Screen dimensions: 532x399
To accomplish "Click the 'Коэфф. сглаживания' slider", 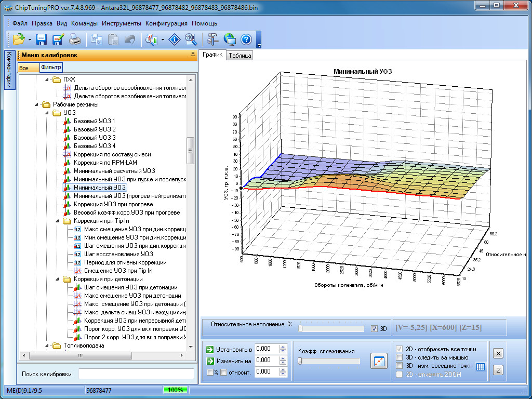I will click(328, 361).
